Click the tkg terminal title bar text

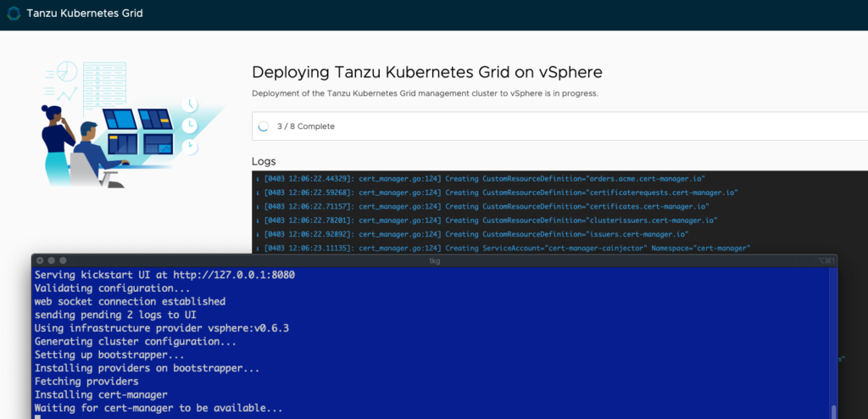(434, 260)
